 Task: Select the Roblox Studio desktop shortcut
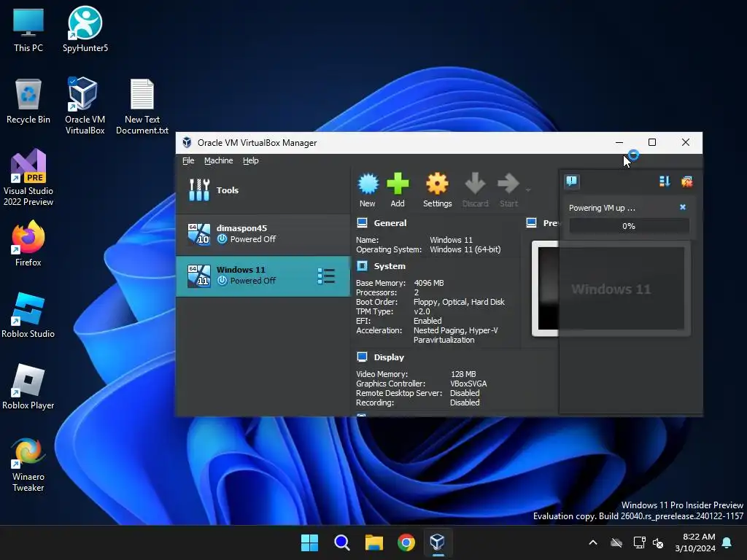[x=28, y=315]
